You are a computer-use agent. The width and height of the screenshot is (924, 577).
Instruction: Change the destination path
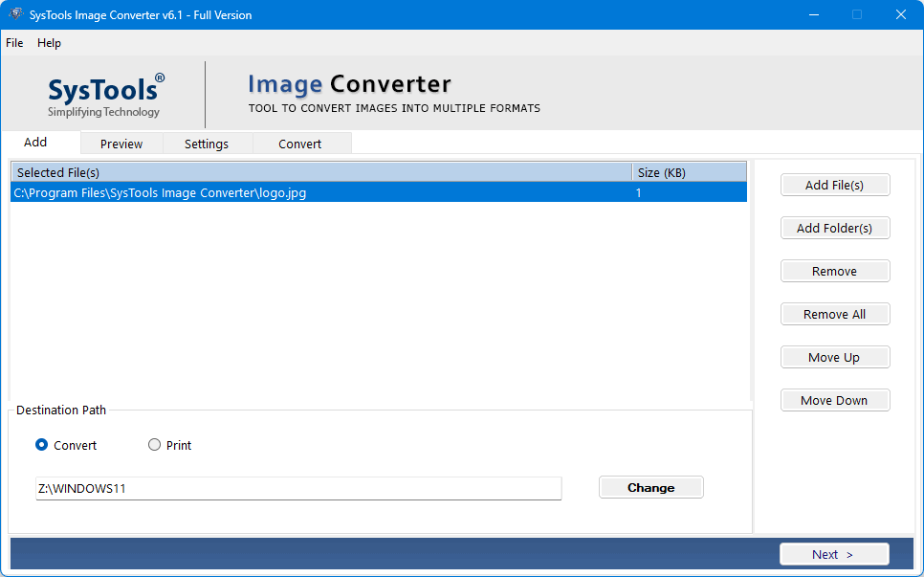[x=651, y=487]
